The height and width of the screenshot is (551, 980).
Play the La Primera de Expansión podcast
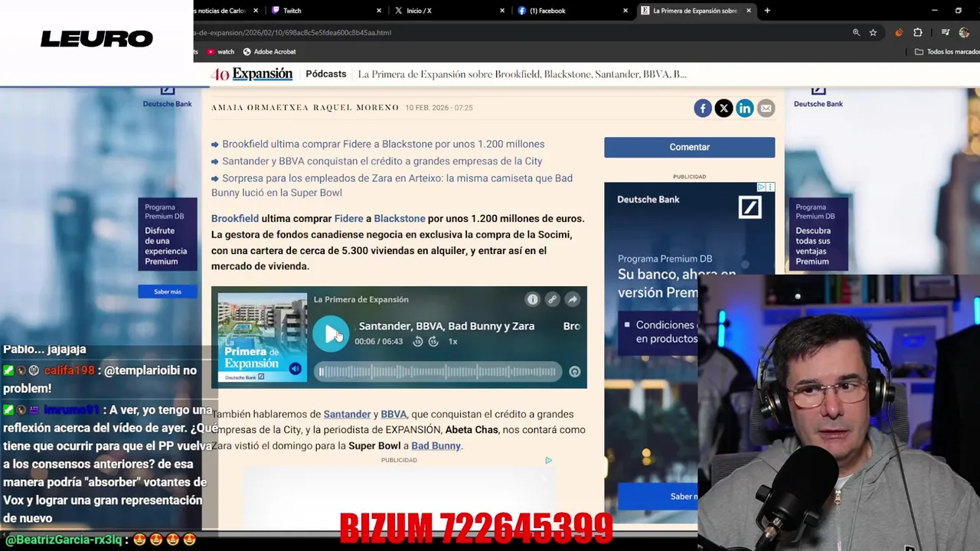pos(331,334)
